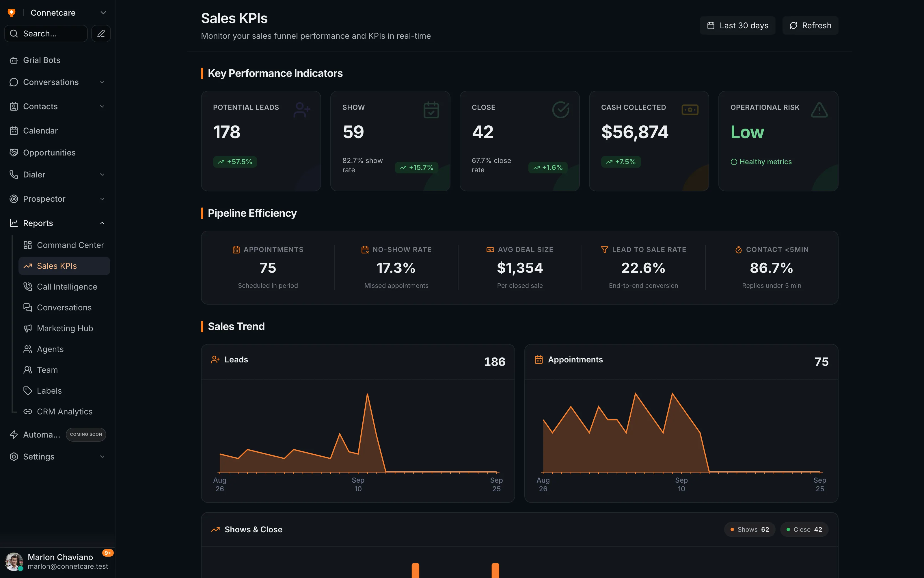Collapse the Reports sidebar section
This screenshot has height=578, width=924.
(102, 223)
